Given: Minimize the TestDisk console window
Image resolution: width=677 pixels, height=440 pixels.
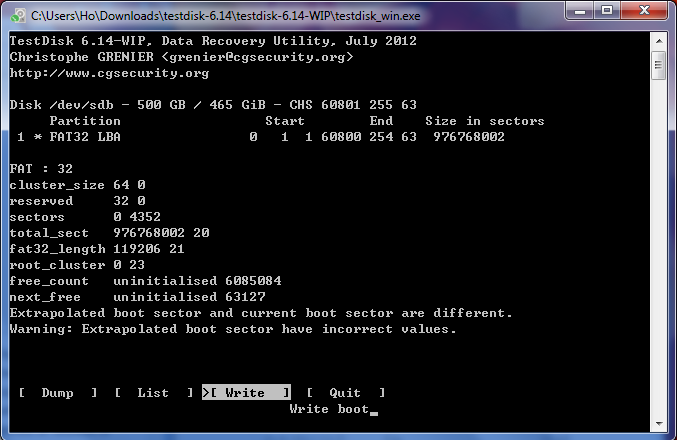Looking at the screenshot, I should pyautogui.click(x=580, y=11).
